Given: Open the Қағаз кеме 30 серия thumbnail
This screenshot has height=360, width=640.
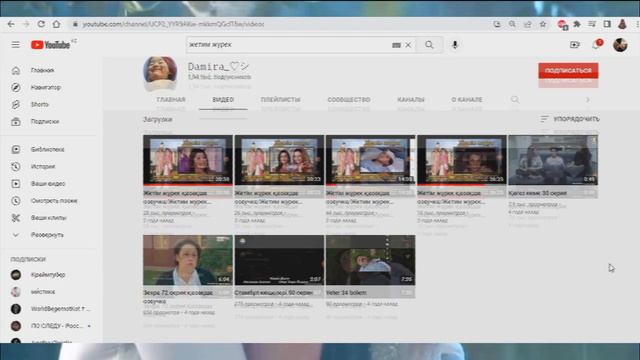Looking at the screenshot, I should [x=553, y=160].
